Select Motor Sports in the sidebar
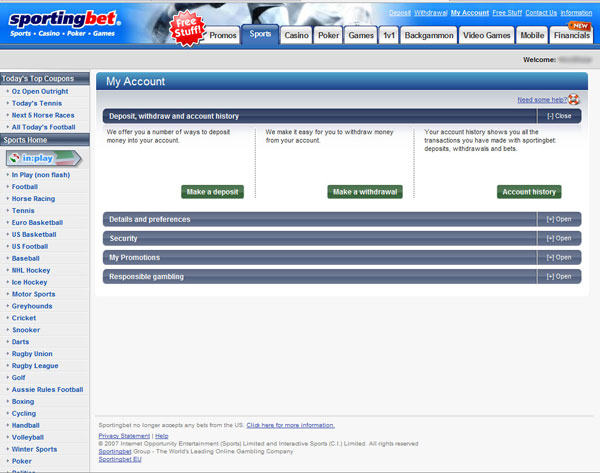 (x=33, y=294)
